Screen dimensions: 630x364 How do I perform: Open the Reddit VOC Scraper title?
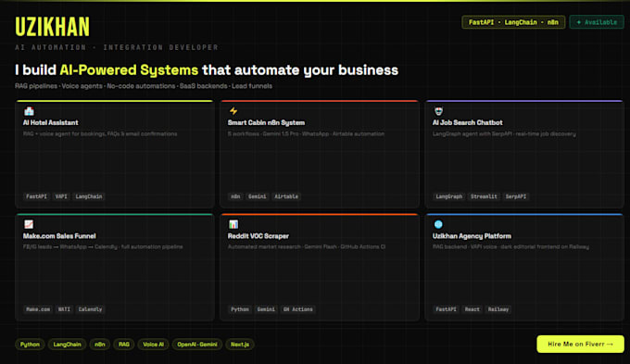click(x=258, y=236)
